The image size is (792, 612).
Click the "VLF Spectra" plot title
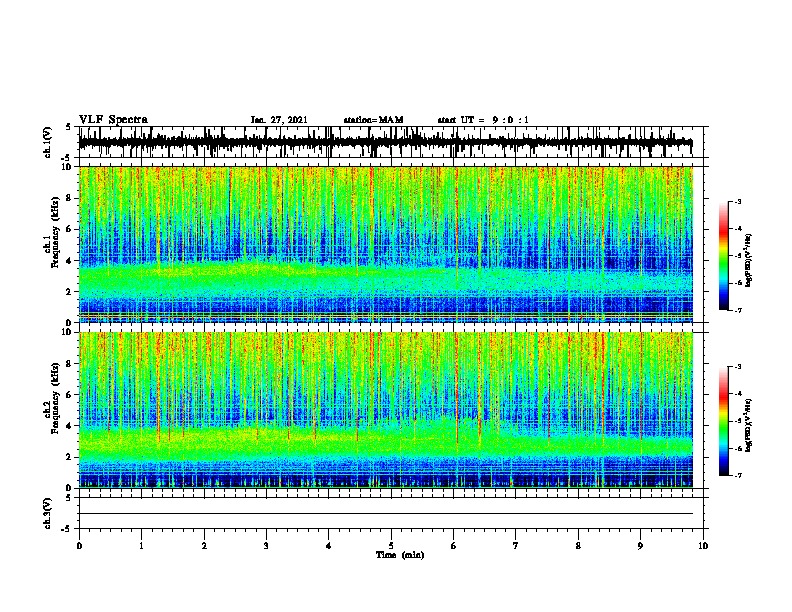pyautogui.click(x=113, y=120)
